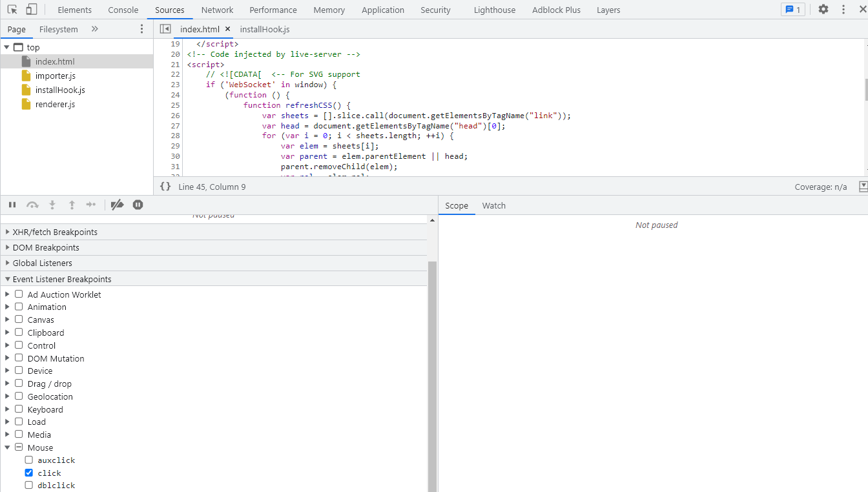The width and height of the screenshot is (868, 492).
Task: Switch to the Watch tab
Action: 493,205
